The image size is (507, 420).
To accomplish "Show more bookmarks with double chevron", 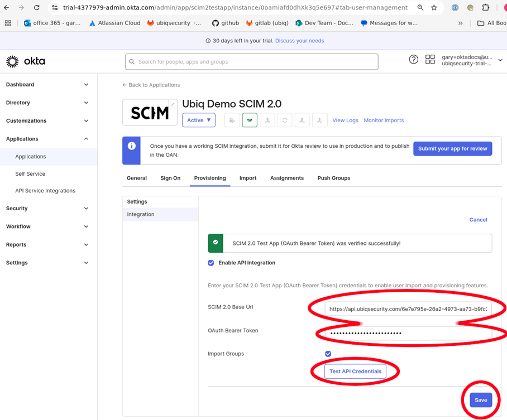I will (461, 23).
